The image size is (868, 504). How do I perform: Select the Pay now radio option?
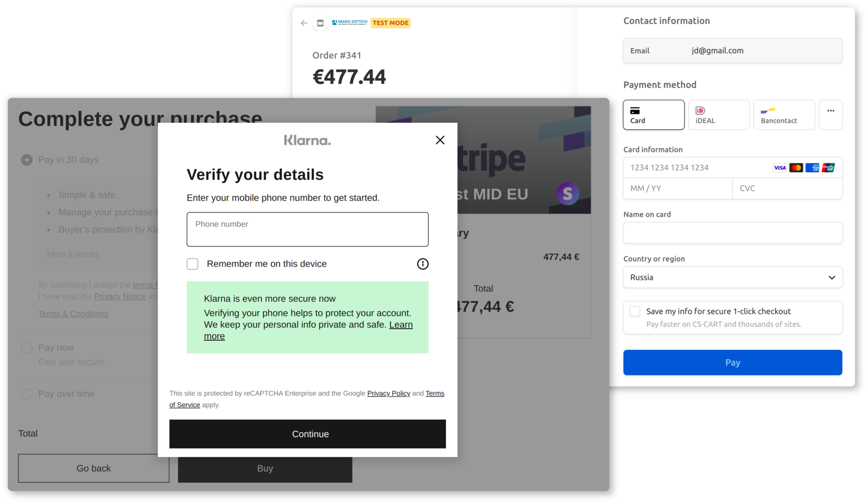[x=27, y=348]
